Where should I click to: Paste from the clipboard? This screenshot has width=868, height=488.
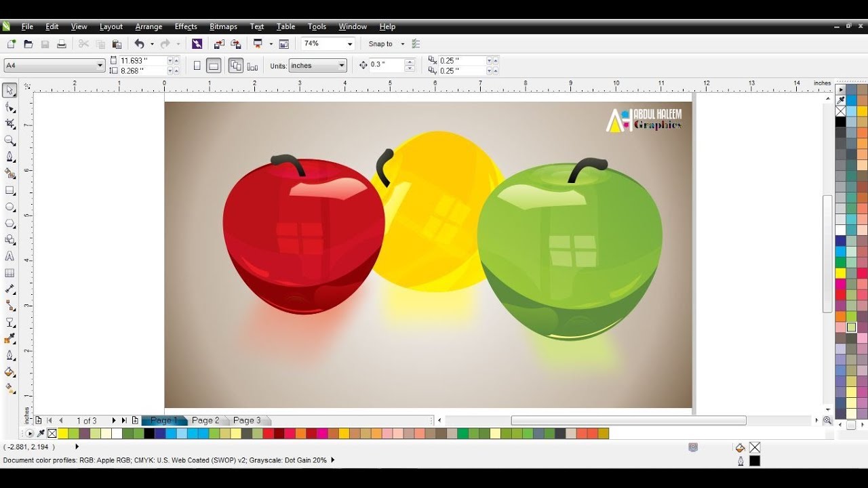pyautogui.click(x=117, y=44)
